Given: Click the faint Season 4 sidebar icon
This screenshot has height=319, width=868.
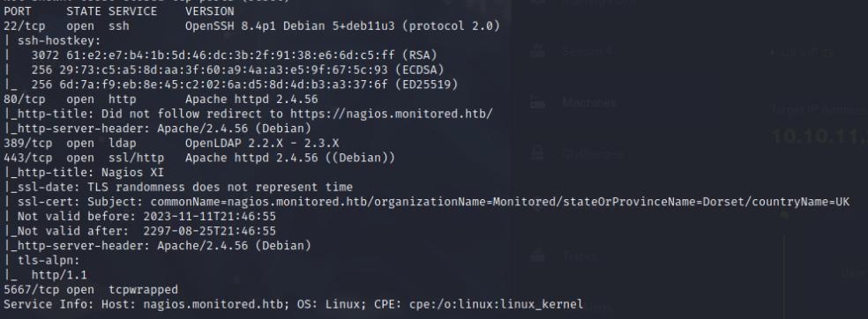Looking at the screenshot, I should point(537,51).
